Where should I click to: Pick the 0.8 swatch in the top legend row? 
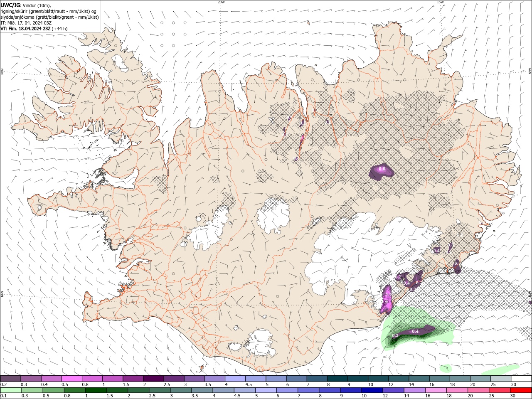tap(92, 379)
